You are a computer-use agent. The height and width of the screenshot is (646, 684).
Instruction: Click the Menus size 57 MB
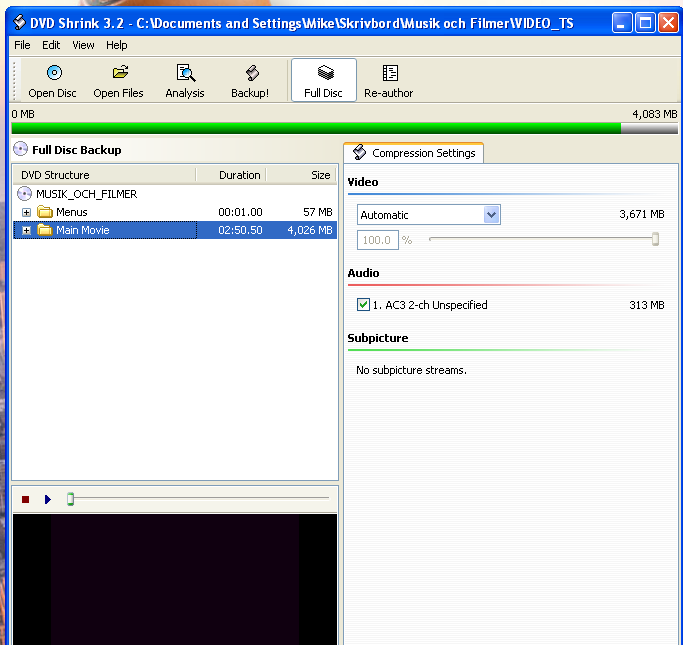pyautogui.click(x=318, y=212)
